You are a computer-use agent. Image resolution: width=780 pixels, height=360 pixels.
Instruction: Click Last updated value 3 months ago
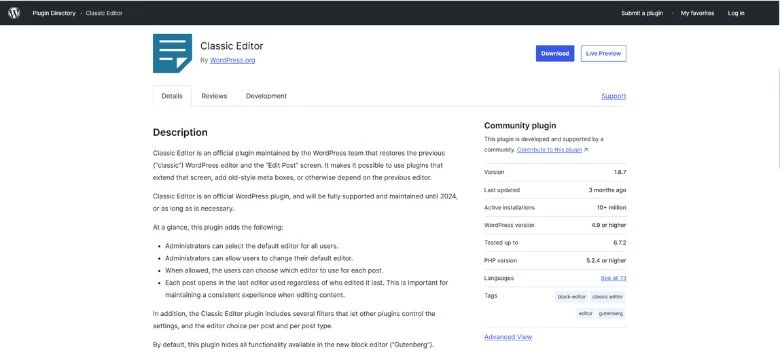pos(607,190)
